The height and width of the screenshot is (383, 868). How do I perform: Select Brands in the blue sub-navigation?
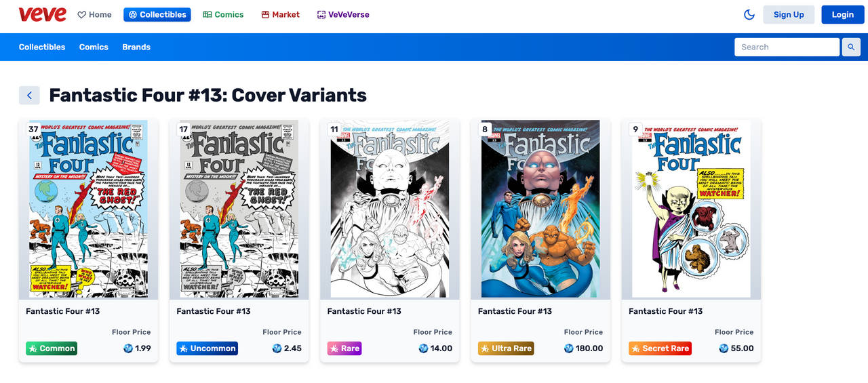pos(136,47)
